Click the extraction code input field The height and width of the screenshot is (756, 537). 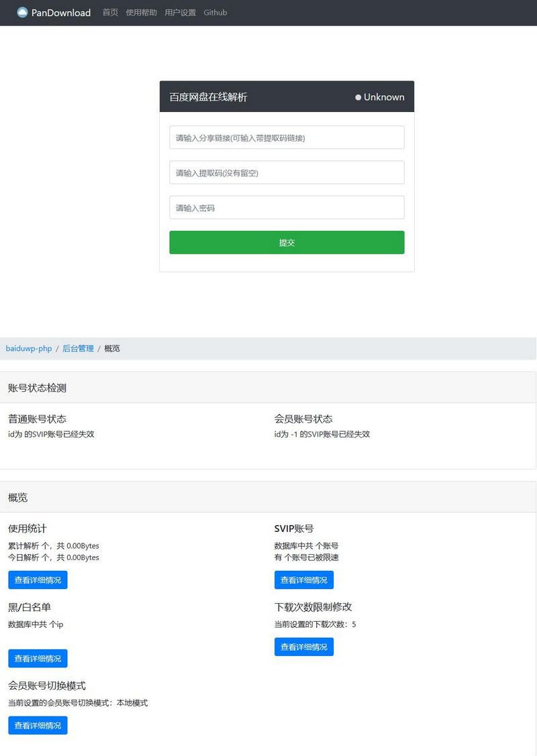coord(287,172)
